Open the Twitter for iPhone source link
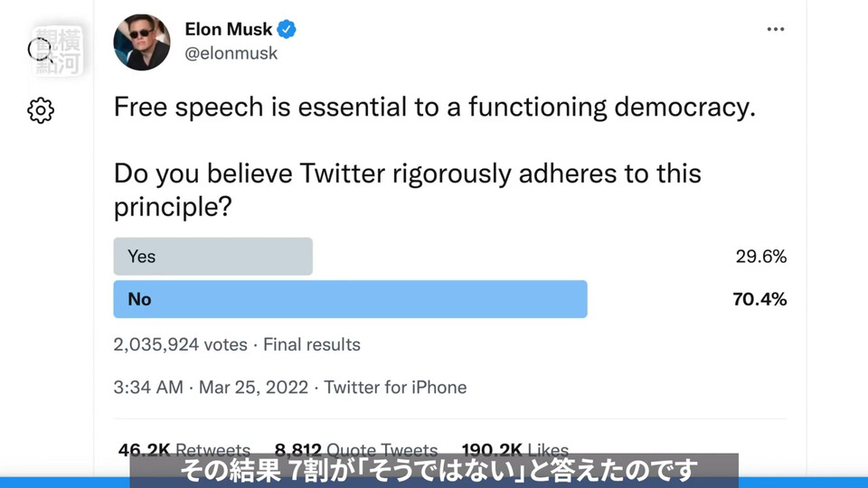Image resolution: width=868 pixels, height=488 pixels. click(395, 388)
